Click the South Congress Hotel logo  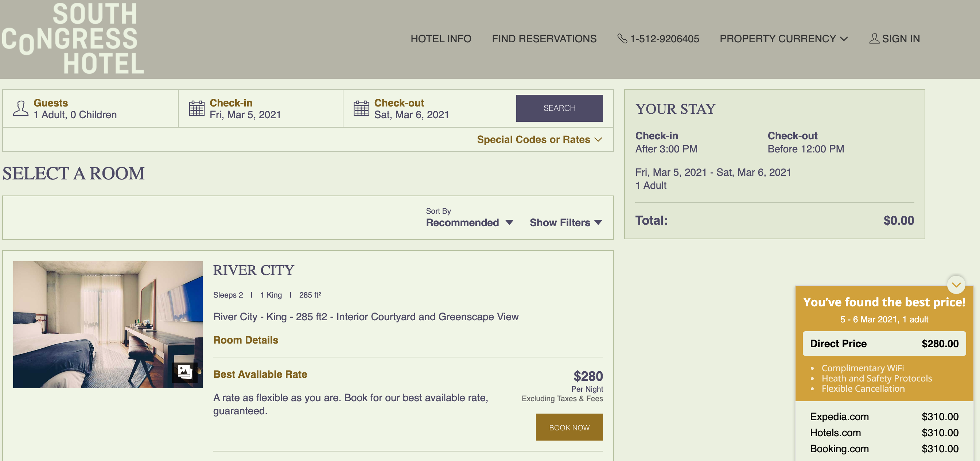click(x=73, y=38)
